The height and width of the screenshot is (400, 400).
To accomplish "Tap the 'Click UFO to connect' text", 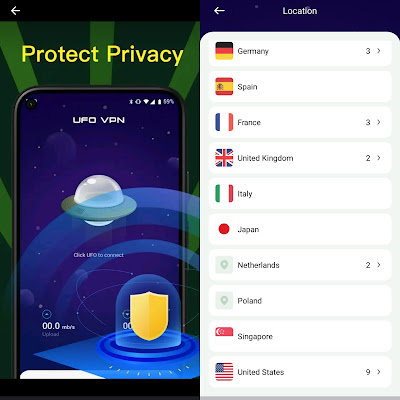I will (99, 255).
